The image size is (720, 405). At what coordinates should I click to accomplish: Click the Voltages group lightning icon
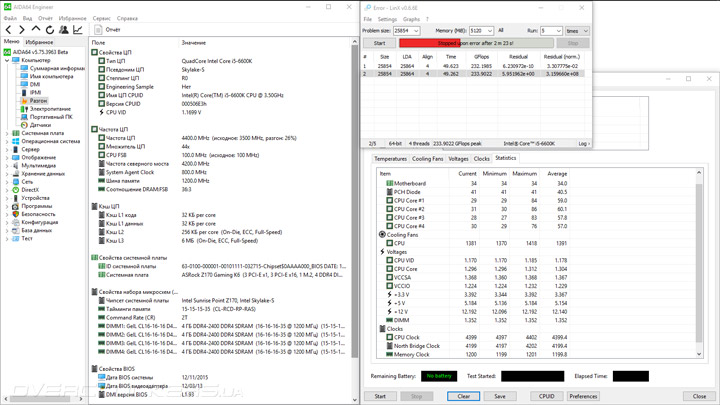pos(382,252)
